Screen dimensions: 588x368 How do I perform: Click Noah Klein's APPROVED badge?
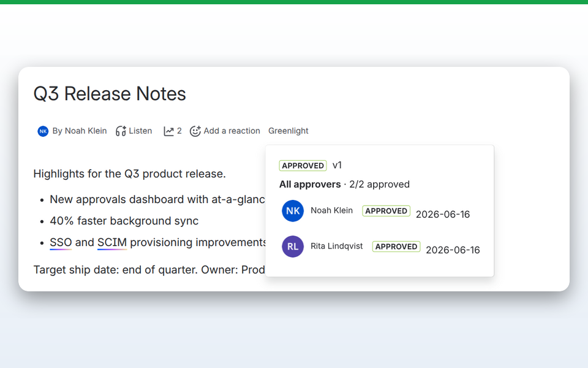[386, 210]
